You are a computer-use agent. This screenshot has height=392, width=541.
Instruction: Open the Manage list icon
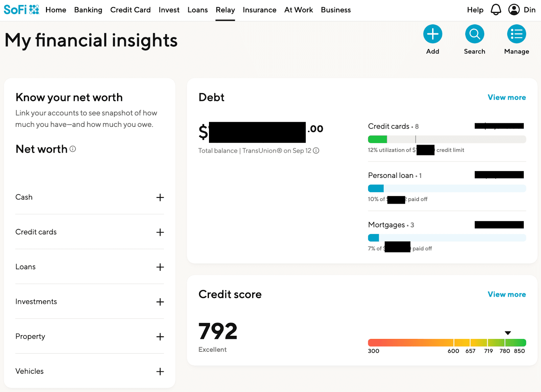point(516,34)
